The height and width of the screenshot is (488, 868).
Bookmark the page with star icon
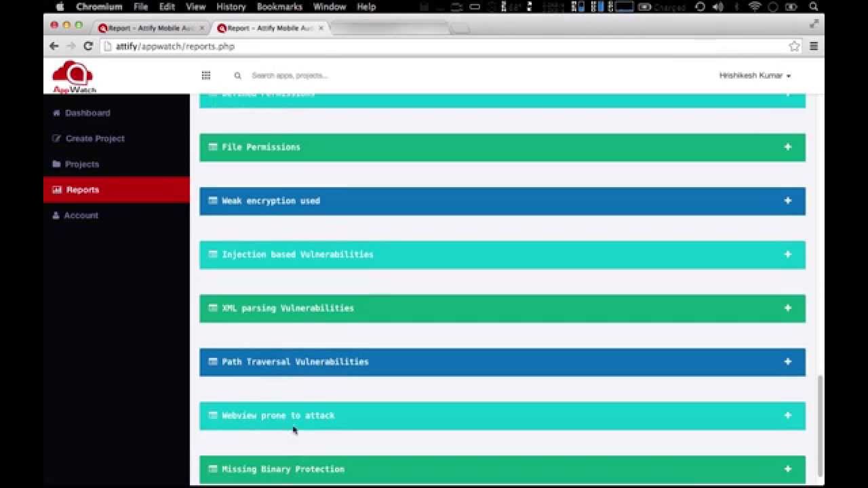794,46
